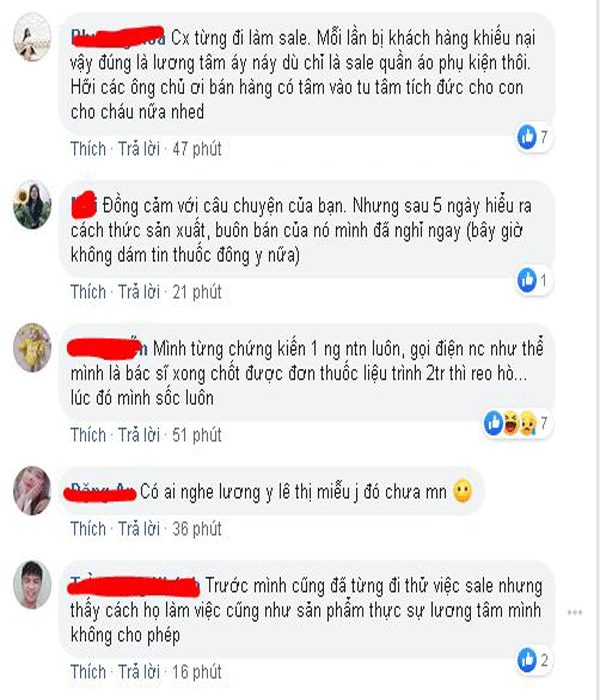
Task: Click Thích under 21 phút comment
Action: [88, 292]
